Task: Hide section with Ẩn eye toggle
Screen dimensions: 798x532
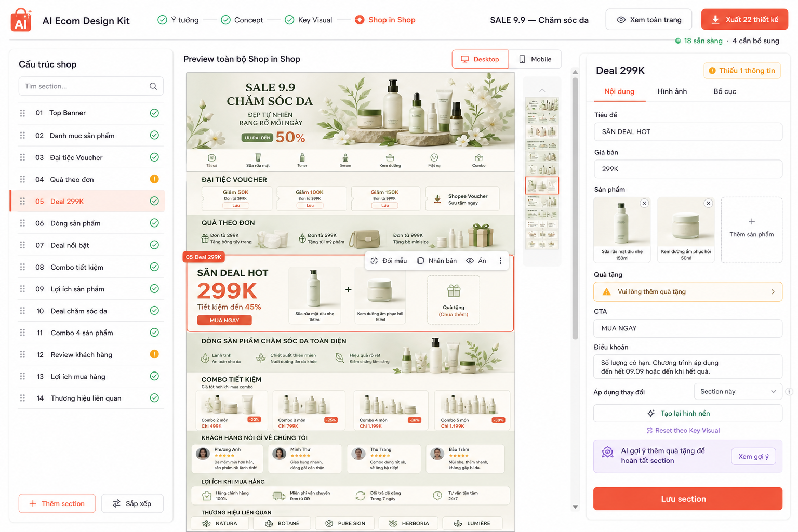Action: pyautogui.click(x=476, y=261)
